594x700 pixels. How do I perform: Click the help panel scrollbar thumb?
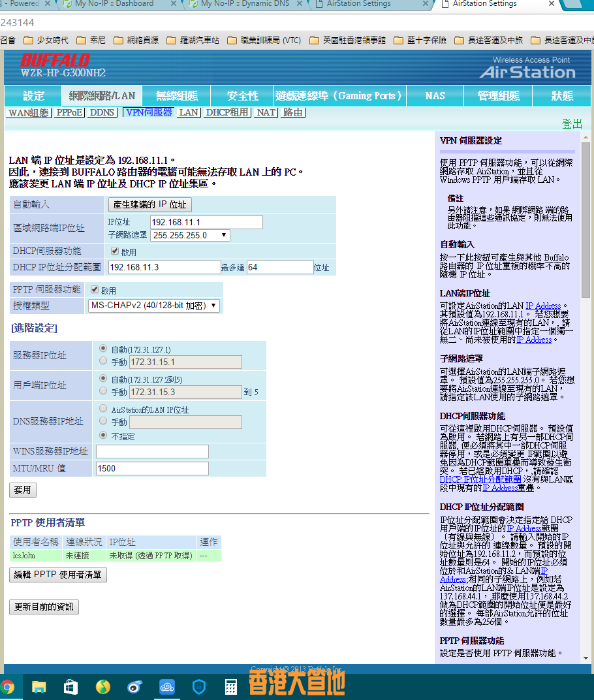tap(586, 220)
